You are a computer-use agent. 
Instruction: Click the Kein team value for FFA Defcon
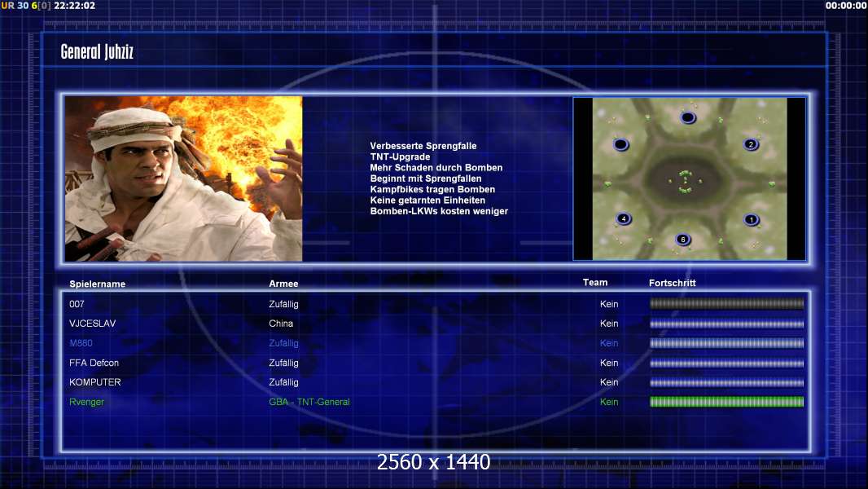click(609, 363)
